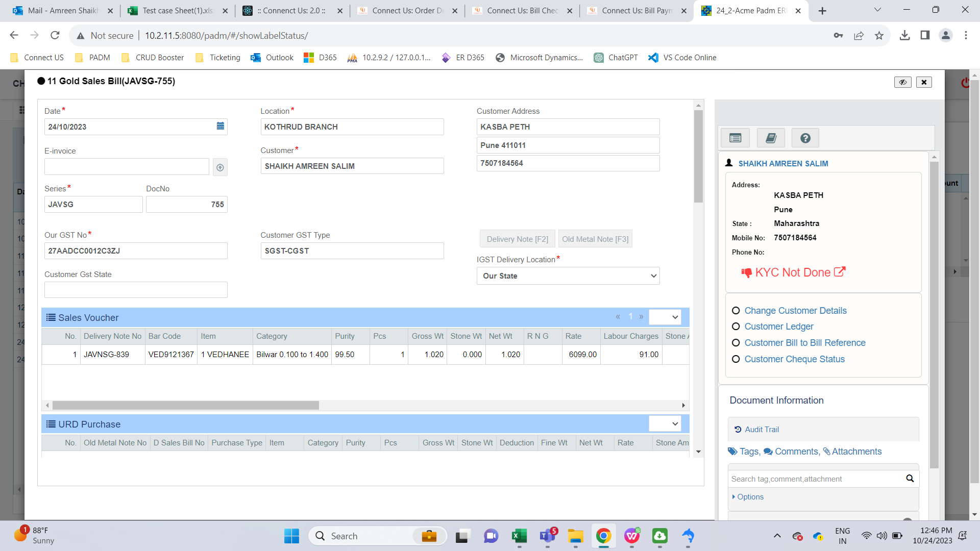Open Chrome password key icon

838,35
